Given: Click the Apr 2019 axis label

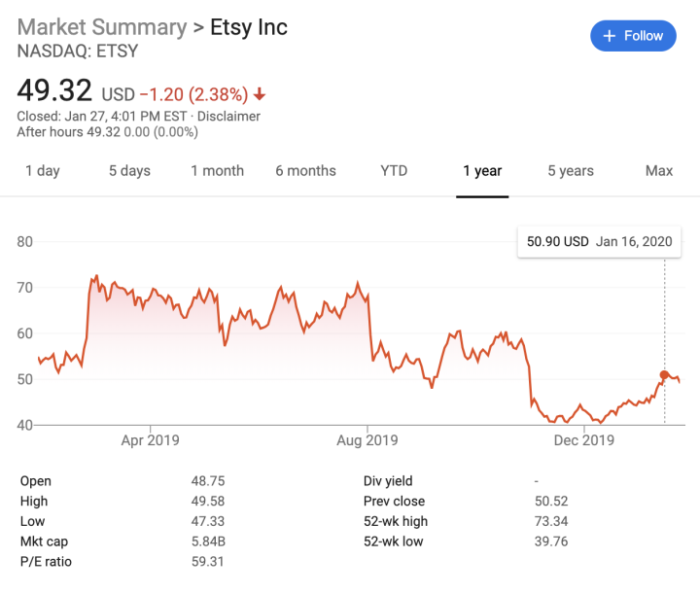Looking at the screenshot, I should tap(151, 440).
